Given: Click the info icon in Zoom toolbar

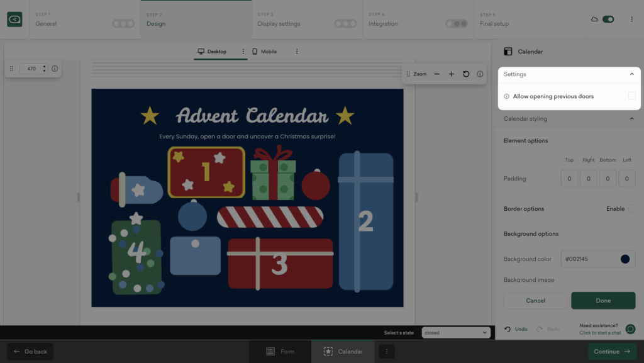Looking at the screenshot, I should [x=480, y=74].
